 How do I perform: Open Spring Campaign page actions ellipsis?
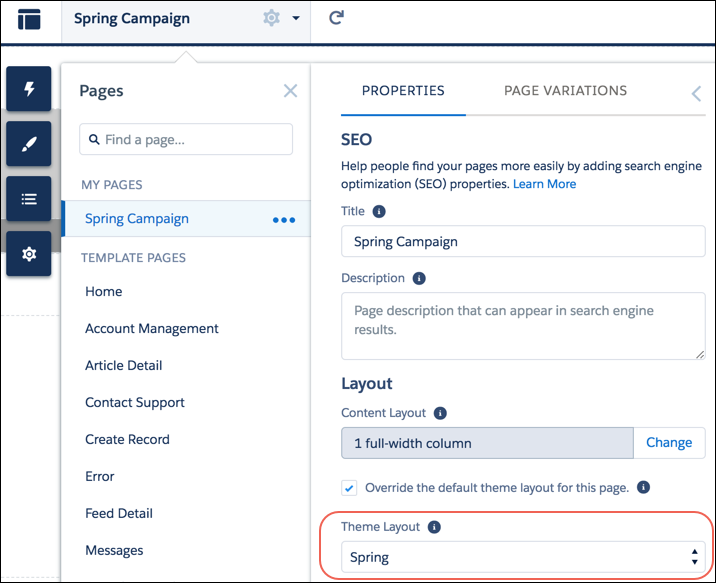(x=284, y=220)
